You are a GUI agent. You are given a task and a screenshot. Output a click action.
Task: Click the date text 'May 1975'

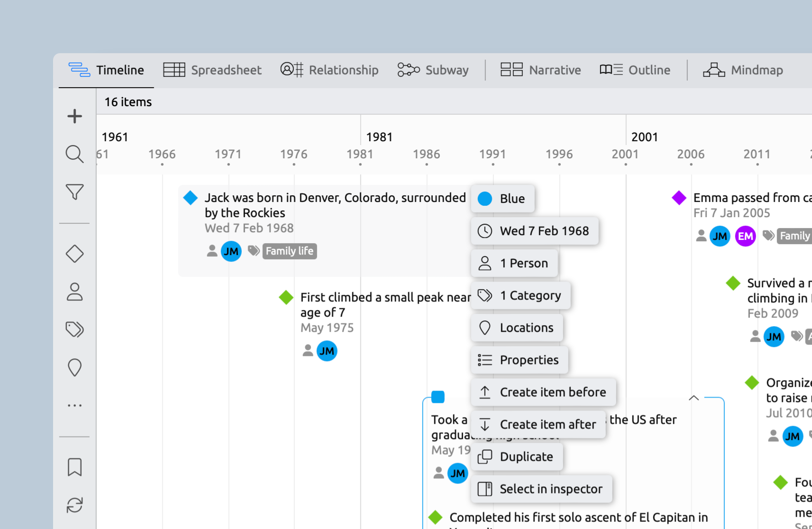click(327, 328)
